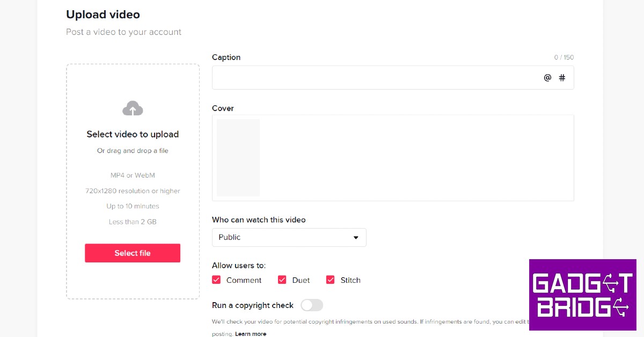Focus the Caption text field
This screenshot has height=337, width=644.
coord(376,78)
